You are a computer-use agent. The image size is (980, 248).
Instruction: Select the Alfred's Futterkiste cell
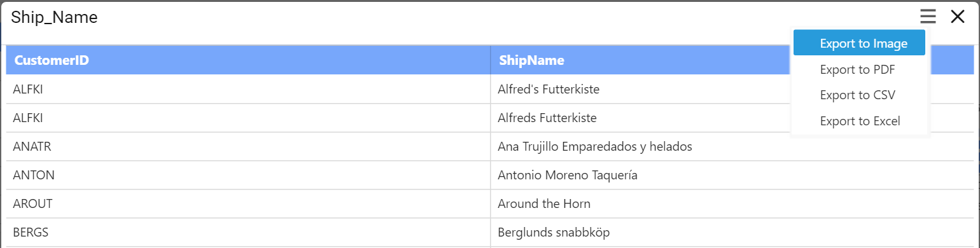pyautogui.click(x=732, y=89)
